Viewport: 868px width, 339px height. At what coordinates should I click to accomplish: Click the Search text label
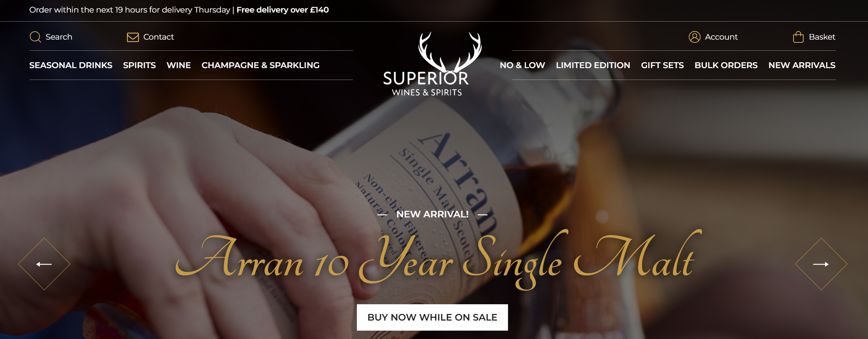(59, 37)
